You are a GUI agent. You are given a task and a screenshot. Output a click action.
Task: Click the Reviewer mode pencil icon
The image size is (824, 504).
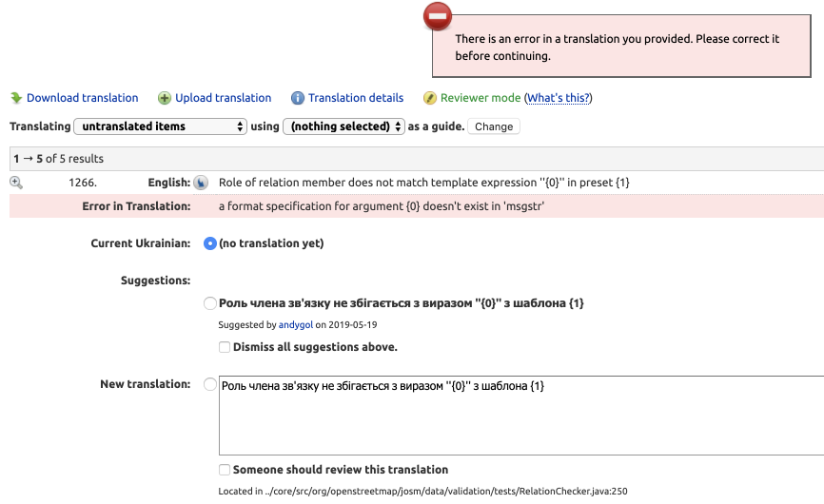click(430, 98)
